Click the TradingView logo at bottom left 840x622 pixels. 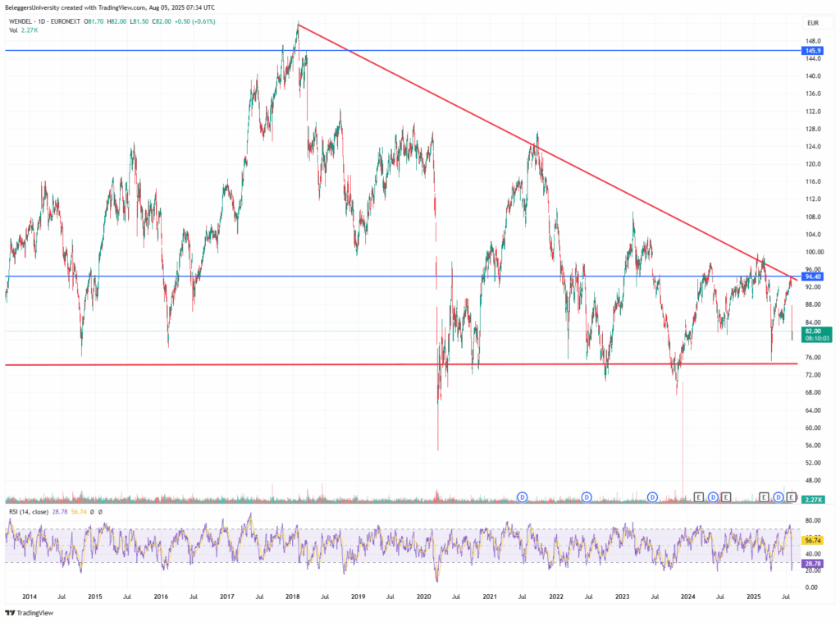30,613
